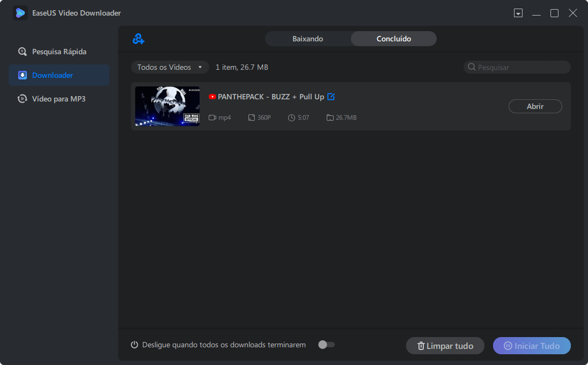
Task: Click the 26.7MB file size text
Action: (x=346, y=118)
